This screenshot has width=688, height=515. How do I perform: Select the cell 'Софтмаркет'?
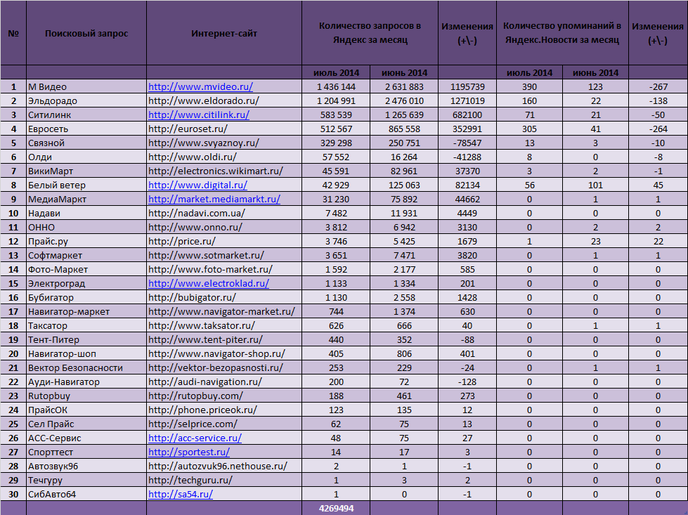86,255
